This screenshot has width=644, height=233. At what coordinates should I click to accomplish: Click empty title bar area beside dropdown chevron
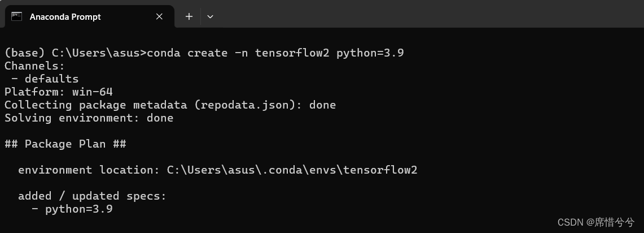427,14
